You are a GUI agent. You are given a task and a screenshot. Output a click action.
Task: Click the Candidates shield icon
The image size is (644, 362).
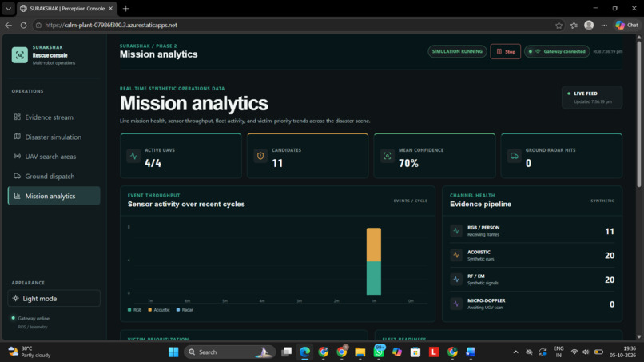[260, 156]
